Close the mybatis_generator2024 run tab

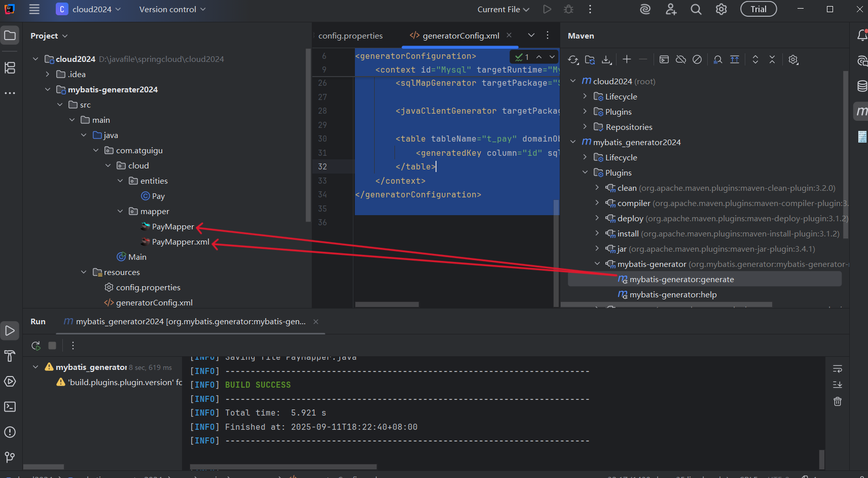[316, 322]
